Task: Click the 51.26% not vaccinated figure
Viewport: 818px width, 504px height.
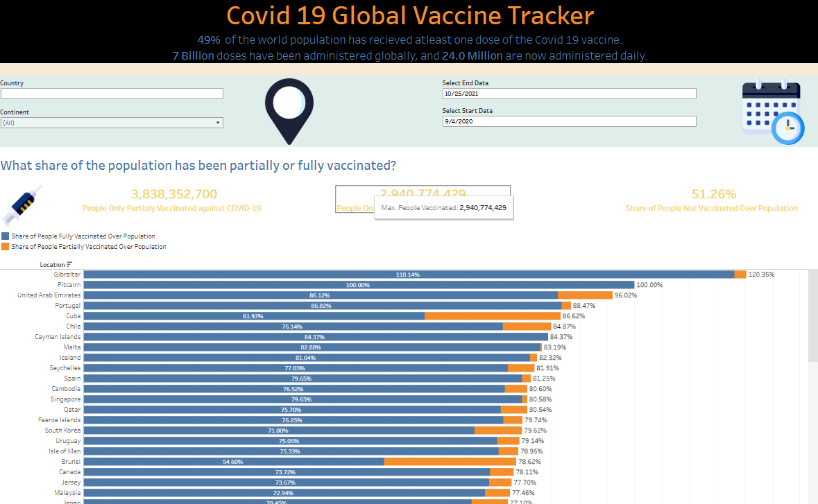Action: coord(713,194)
